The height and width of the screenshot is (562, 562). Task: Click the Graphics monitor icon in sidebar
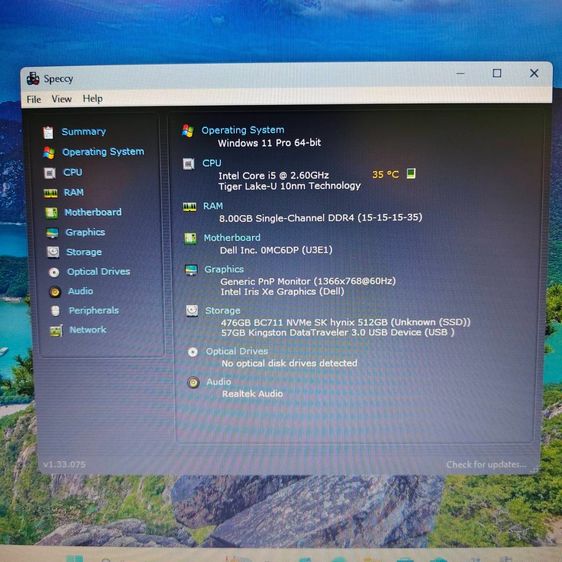(x=52, y=233)
